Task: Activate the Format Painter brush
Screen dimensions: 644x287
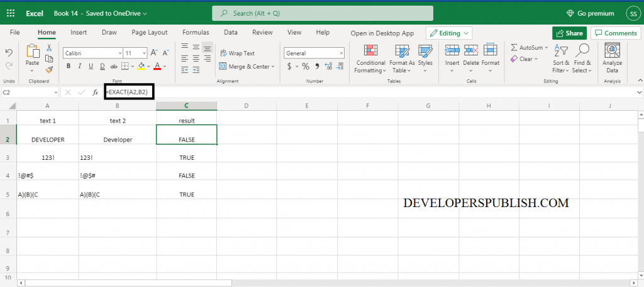Action: click(49, 69)
